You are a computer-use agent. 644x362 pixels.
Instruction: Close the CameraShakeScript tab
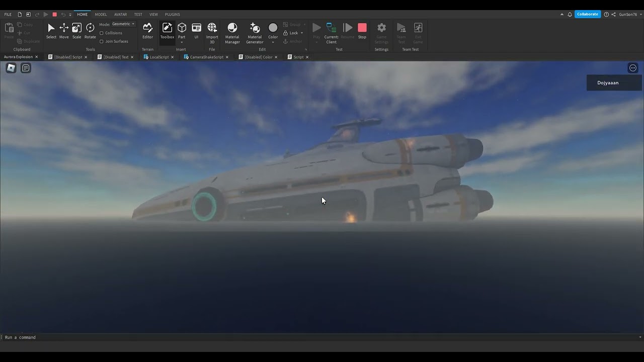[227, 57]
